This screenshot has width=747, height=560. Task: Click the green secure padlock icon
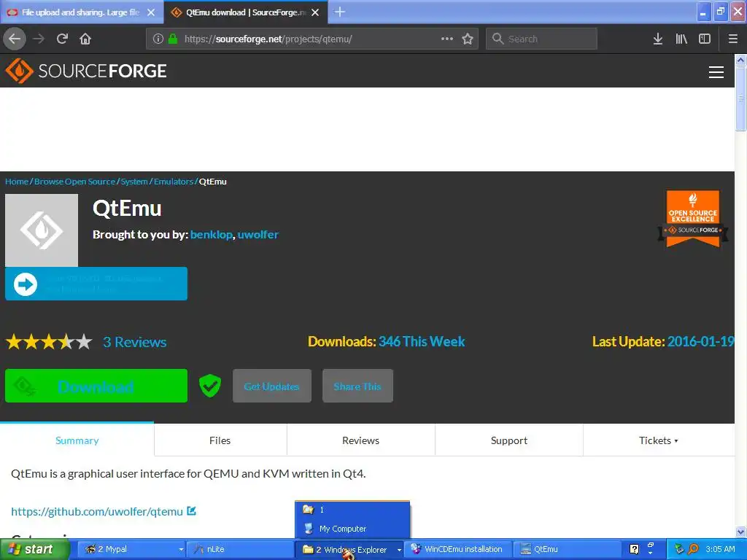[173, 39]
